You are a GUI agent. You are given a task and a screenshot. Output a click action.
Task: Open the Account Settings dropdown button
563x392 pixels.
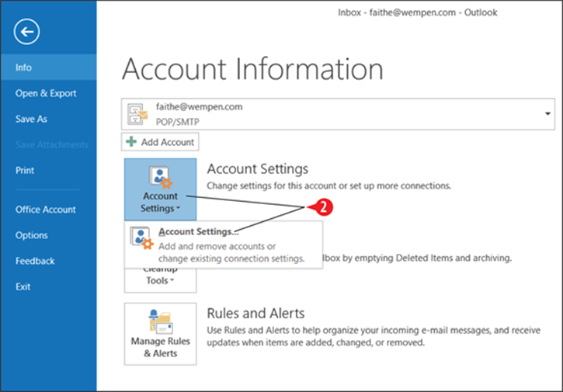click(x=161, y=189)
